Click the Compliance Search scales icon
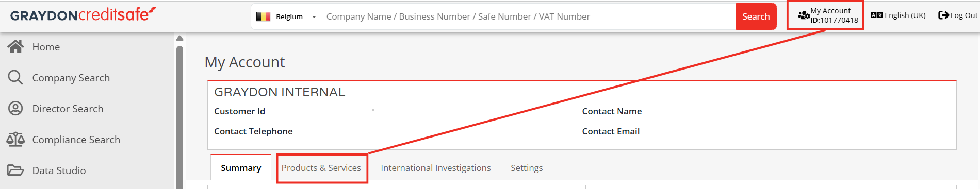The width and height of the screenshot is (980, 189). coord(15,140)
